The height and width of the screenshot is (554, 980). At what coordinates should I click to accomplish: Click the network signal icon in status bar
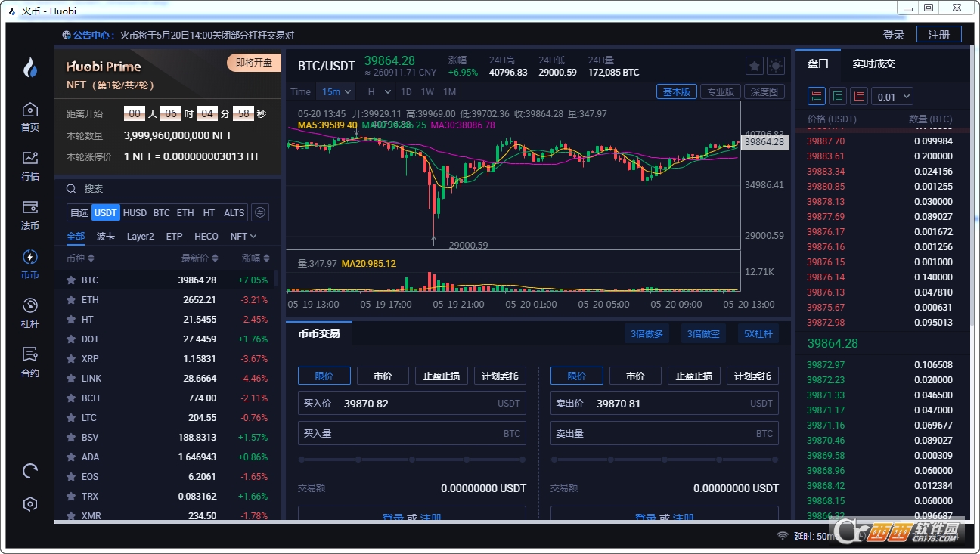pos(782,536)
